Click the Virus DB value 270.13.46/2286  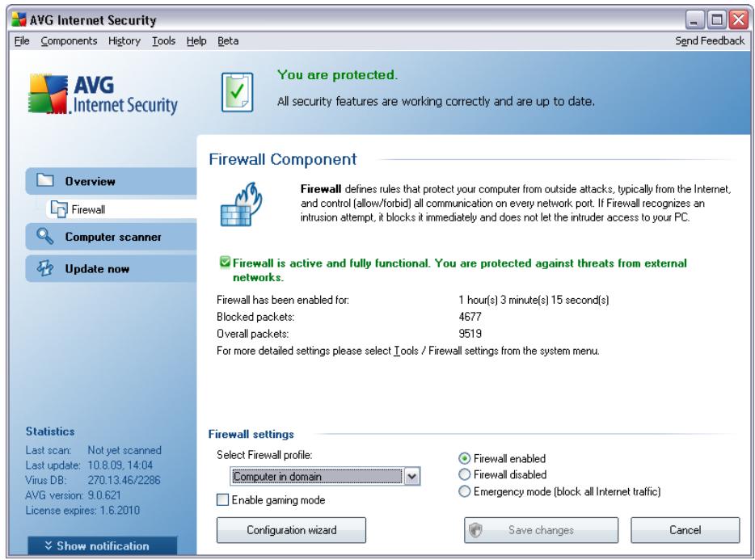[x=124, y=480]
